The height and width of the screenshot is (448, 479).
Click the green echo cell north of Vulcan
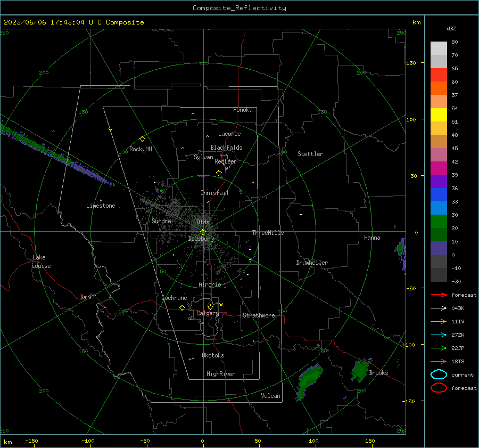pyautogui.click(x=309, y=381)
